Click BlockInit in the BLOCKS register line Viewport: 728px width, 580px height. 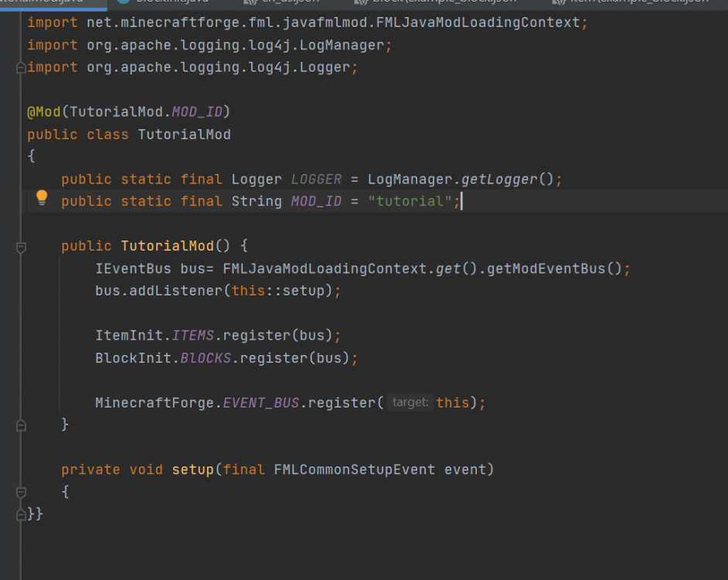click(133, 358)
